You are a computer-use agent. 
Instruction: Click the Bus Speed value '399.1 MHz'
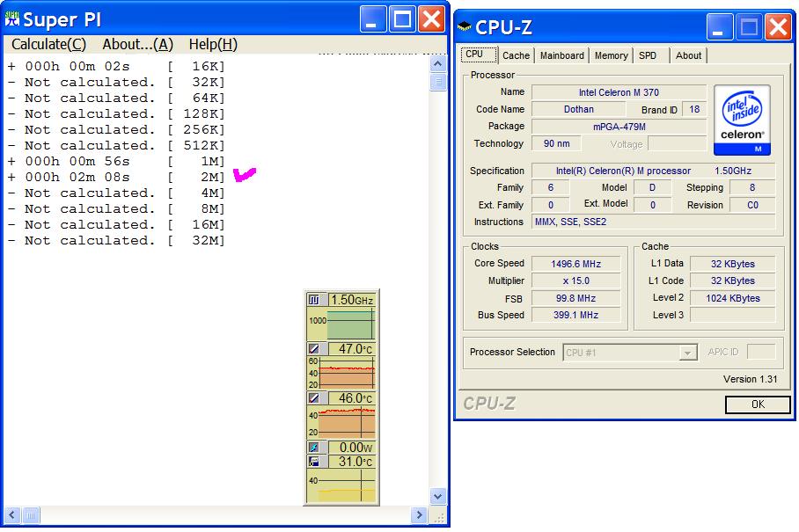(575, 315)
